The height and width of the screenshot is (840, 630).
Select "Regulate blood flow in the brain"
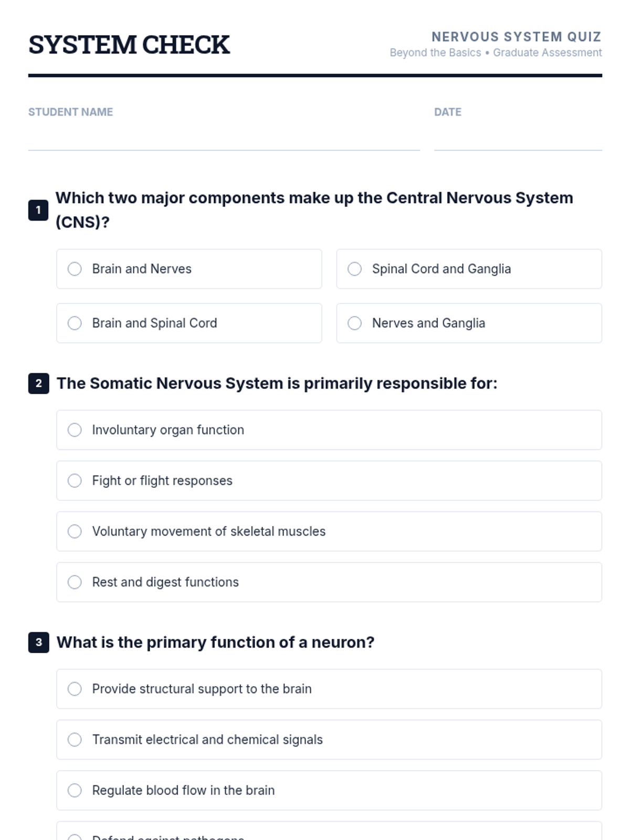(x=75, y=791)
